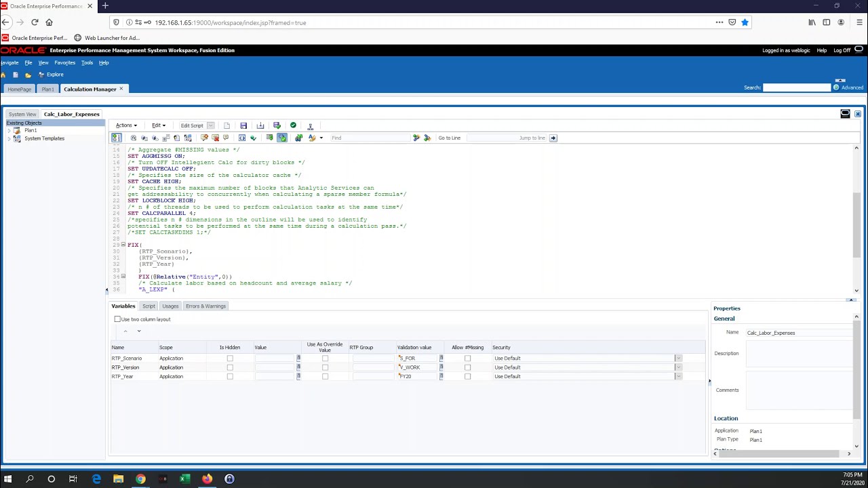Screen dimensions: 868x488
Task: Click the Windows Start button
Action: (7, 479)
